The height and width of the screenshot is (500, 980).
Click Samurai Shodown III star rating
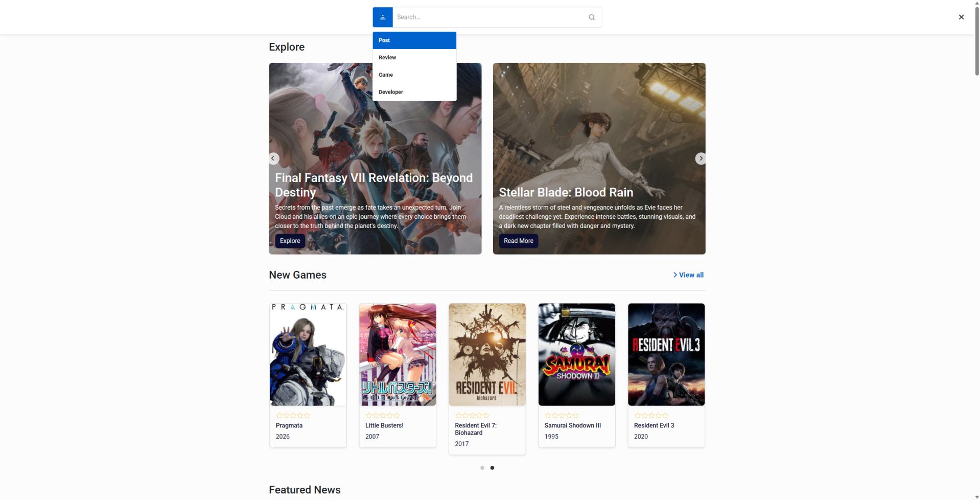pyautogui.click(x=562, y=416)
